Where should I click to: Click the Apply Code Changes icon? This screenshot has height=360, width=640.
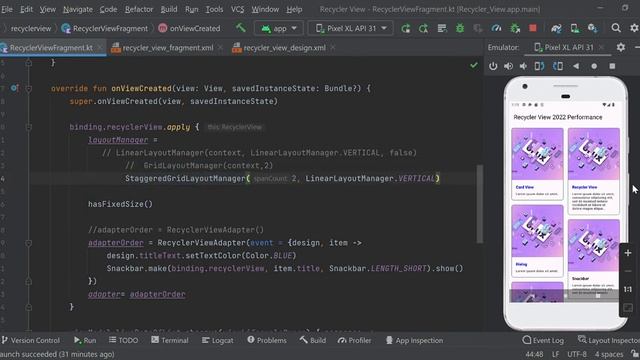pyautogui.click(x=442, y=28)
